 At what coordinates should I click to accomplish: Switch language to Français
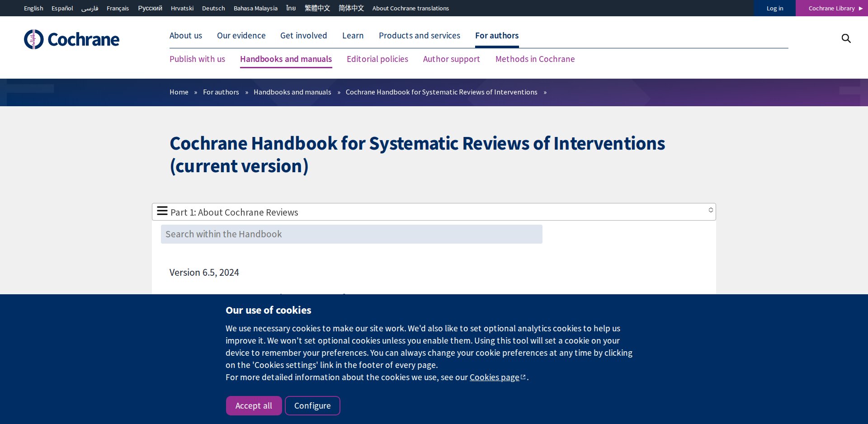point(118,8)
